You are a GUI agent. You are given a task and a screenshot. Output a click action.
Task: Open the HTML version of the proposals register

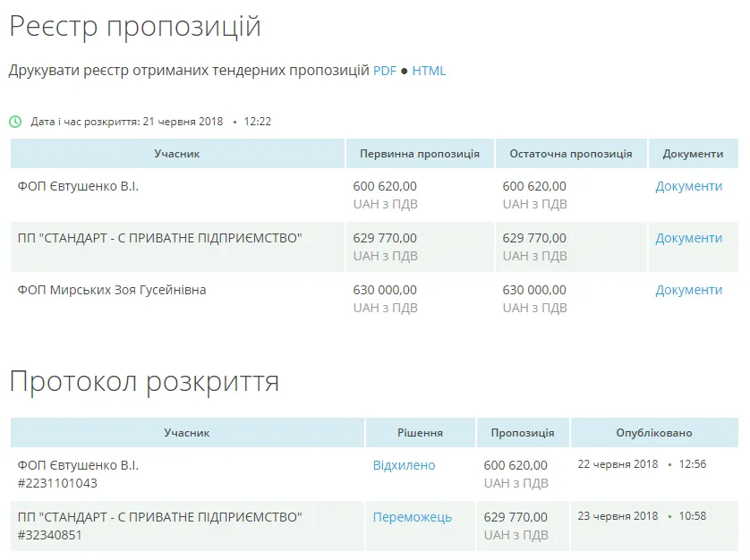click(x=429, y=71)
